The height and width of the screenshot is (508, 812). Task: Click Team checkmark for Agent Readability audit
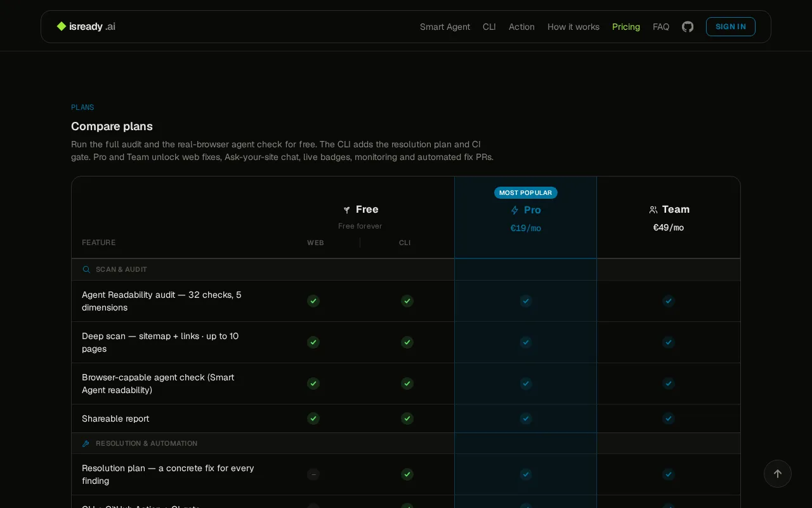[x=669, y=301]
